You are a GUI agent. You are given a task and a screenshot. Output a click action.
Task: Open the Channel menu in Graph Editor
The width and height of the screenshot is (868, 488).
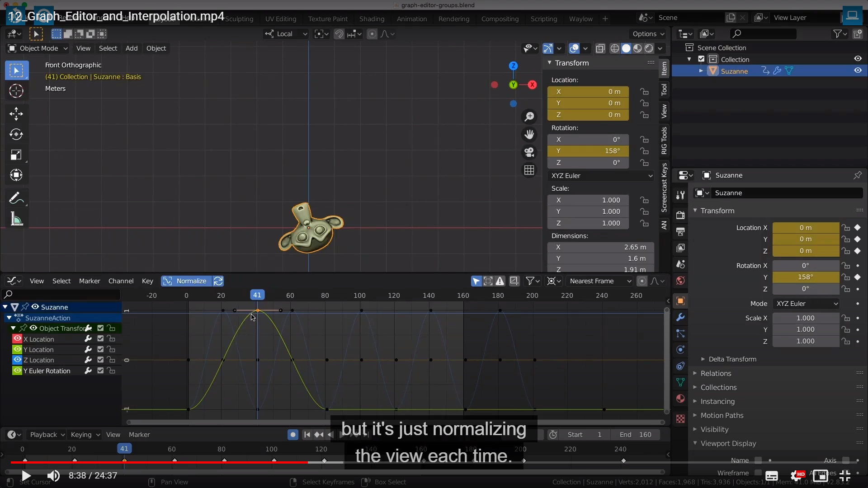coord(121,281)
